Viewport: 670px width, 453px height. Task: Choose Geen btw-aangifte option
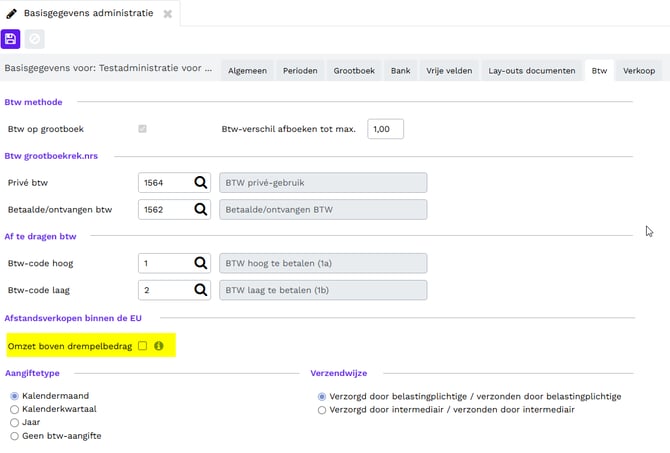click(14, 436)
